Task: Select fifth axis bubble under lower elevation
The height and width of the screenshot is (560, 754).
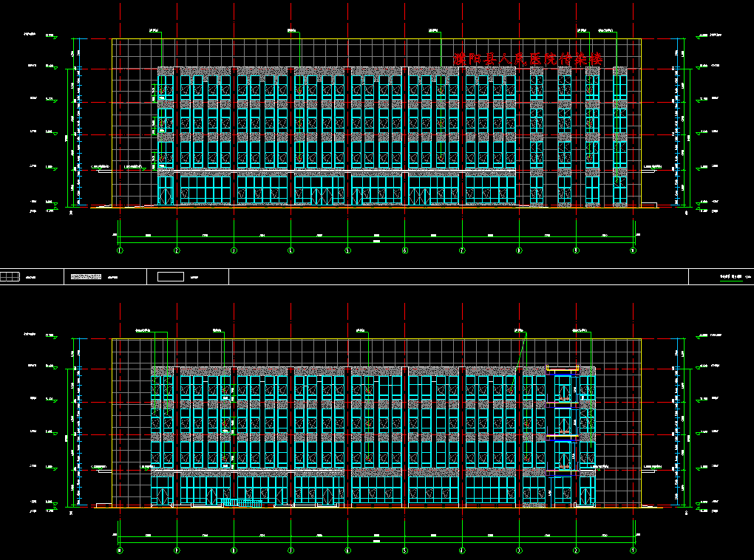Action: (347, 550)
